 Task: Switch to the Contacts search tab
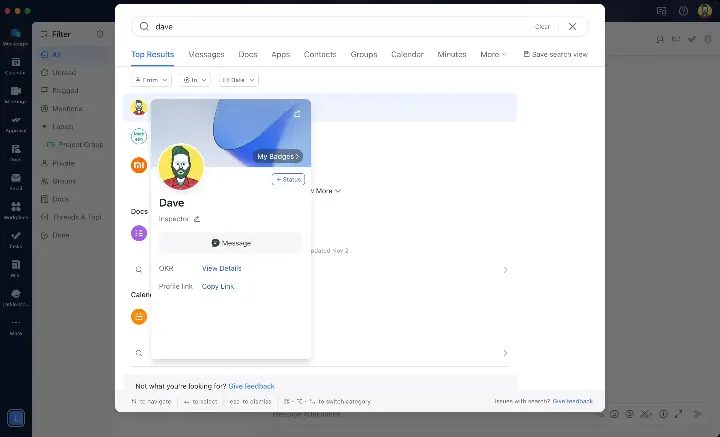320,54
